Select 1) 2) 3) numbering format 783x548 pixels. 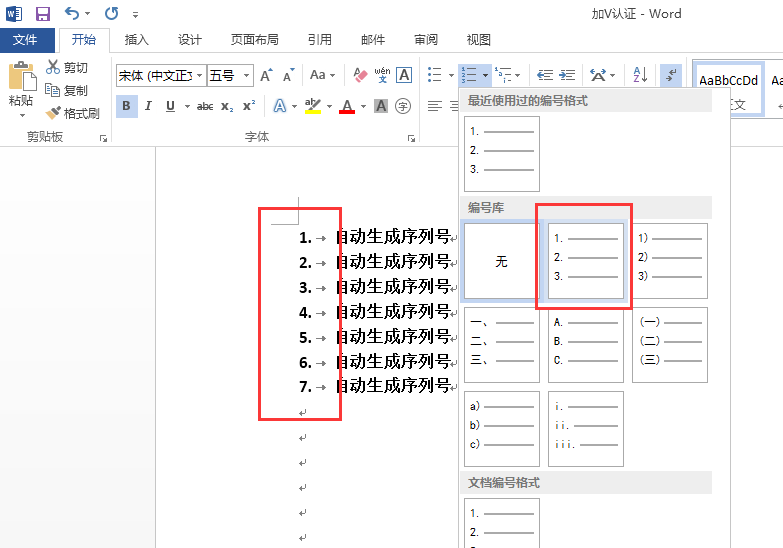(670, 261)
